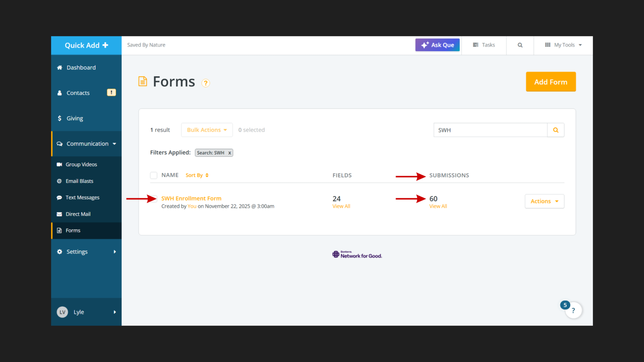The height and width of the screenshot is (362, 644).
Task: Click the Text Messages chat bubble icon
Action: (x=59, y=197)
